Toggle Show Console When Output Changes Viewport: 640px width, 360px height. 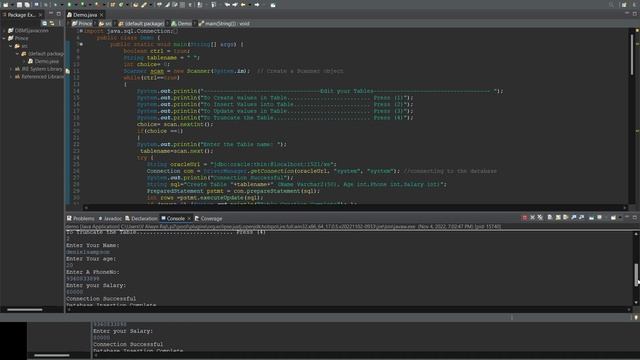[x=573, y=218]
